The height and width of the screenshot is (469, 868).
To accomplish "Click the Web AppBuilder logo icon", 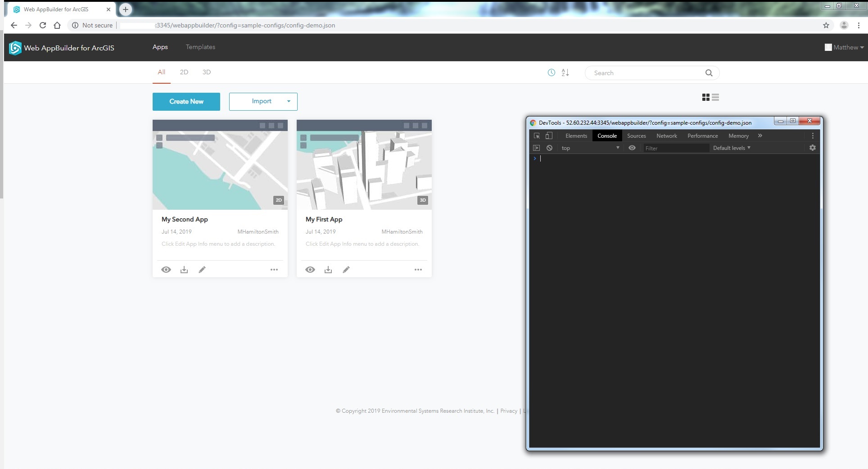I will [15, 48].
